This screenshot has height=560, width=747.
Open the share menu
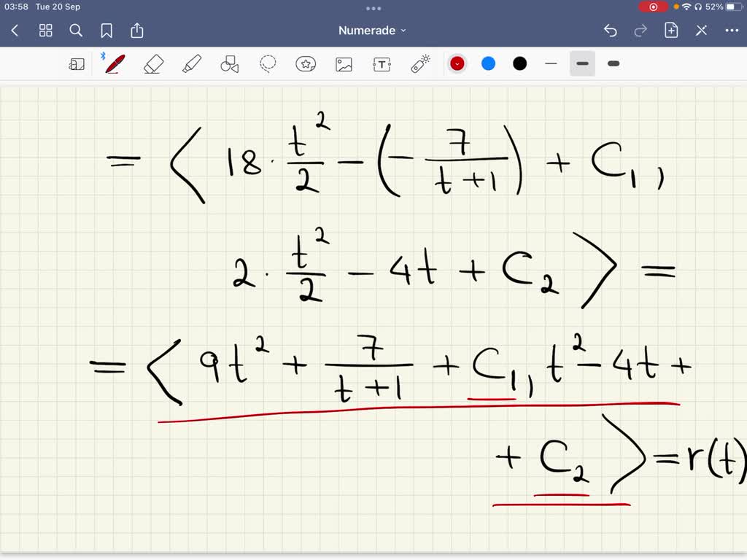pyautogui.click(x=137, y=31)
